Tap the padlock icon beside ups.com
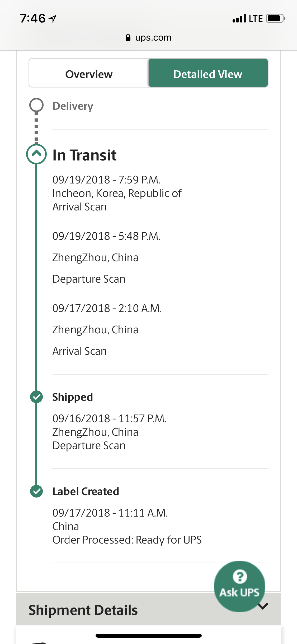Image resolution: width=297 pixels, height=644 pixels. pos(128,38)
